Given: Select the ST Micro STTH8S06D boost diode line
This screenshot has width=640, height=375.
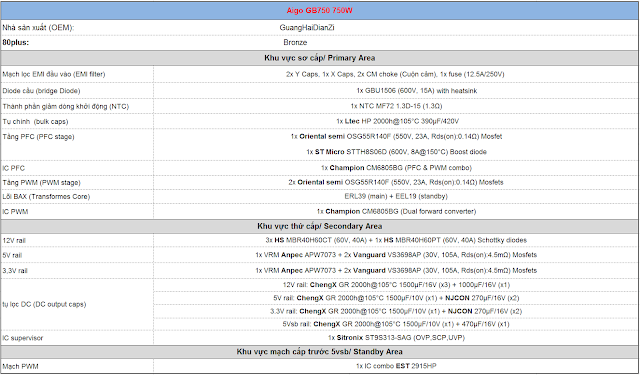Looking at the screenshot, I should click(x=396, y=152).
